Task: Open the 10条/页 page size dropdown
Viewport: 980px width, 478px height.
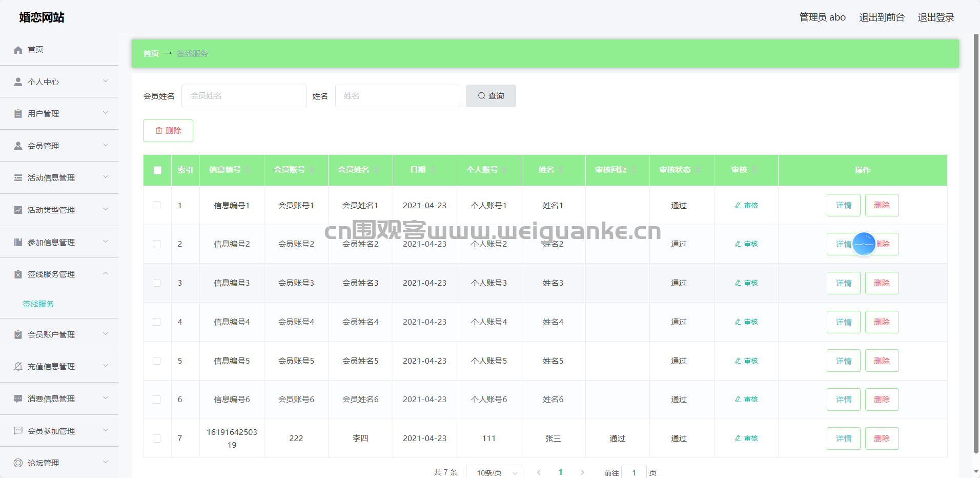Action: 494,472
